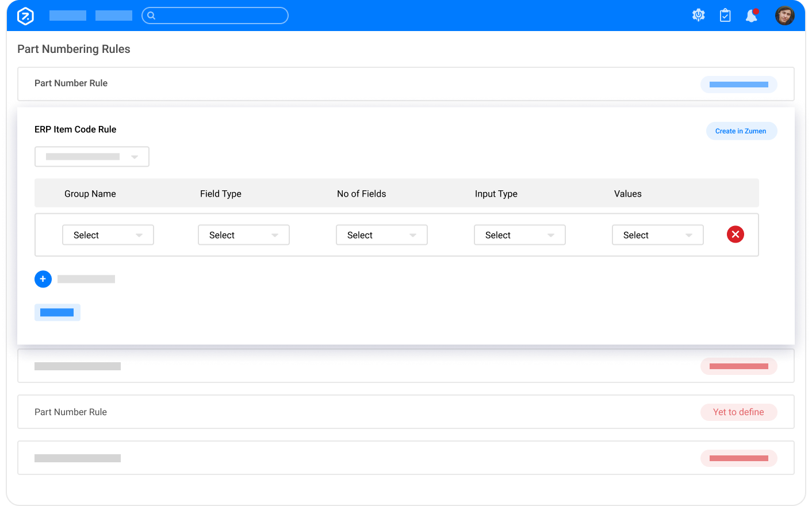Click the search magnifier icon

coord(151,16)
